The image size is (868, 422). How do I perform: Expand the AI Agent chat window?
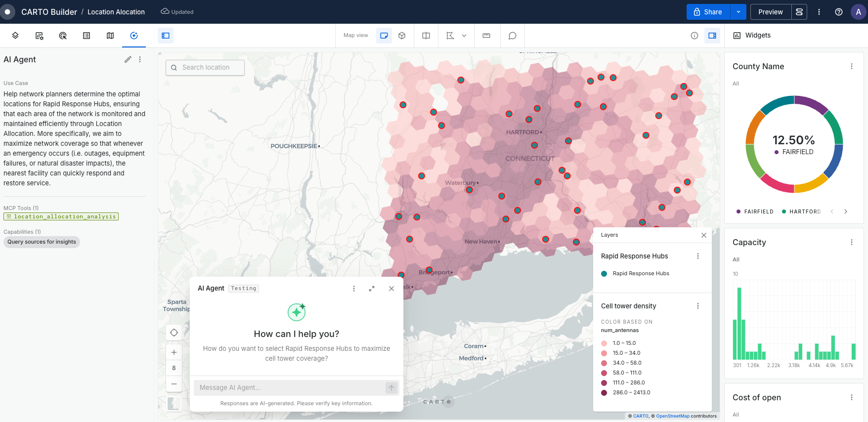pos(372,289)
